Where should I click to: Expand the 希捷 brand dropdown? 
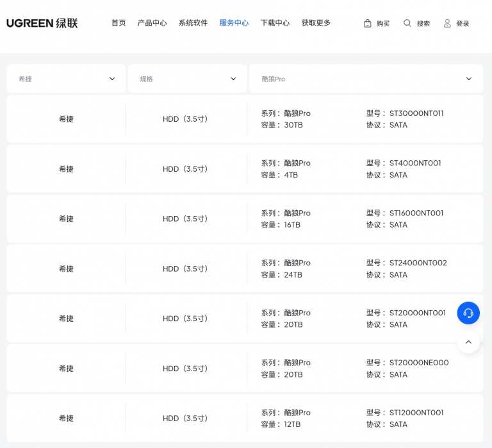tap(66, 79)
